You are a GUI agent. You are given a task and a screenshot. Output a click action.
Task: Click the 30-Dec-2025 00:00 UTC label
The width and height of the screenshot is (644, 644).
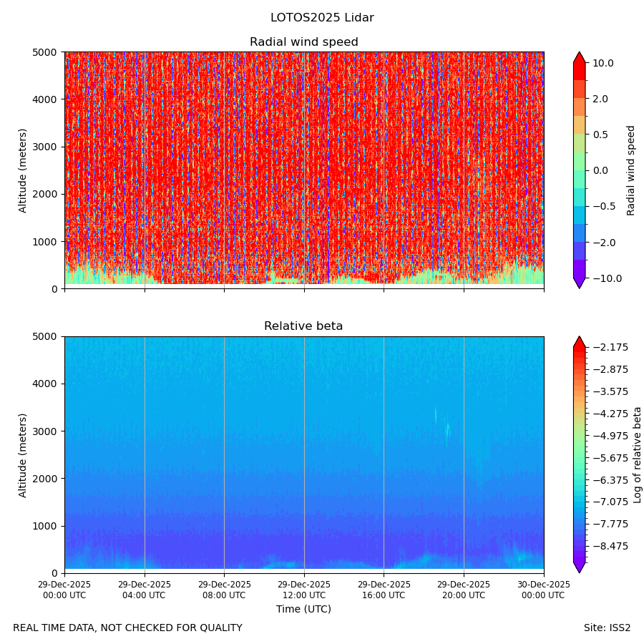coord(543,590)
